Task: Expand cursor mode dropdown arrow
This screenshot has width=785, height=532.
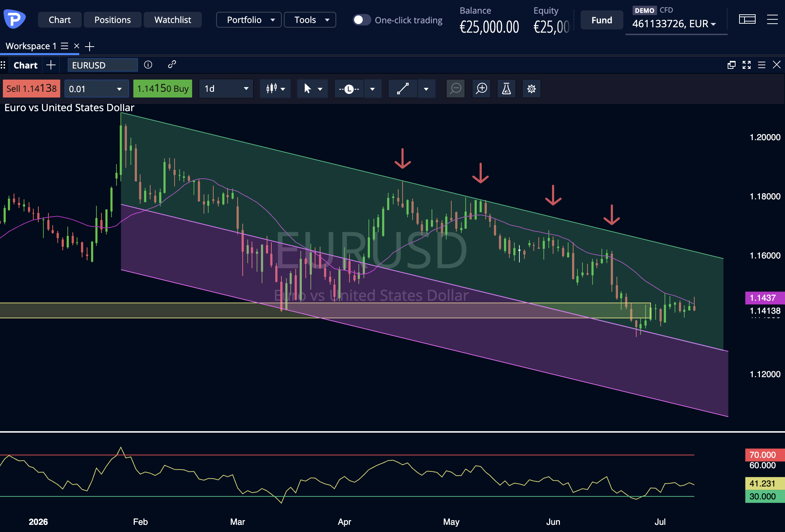Action: 320,89
